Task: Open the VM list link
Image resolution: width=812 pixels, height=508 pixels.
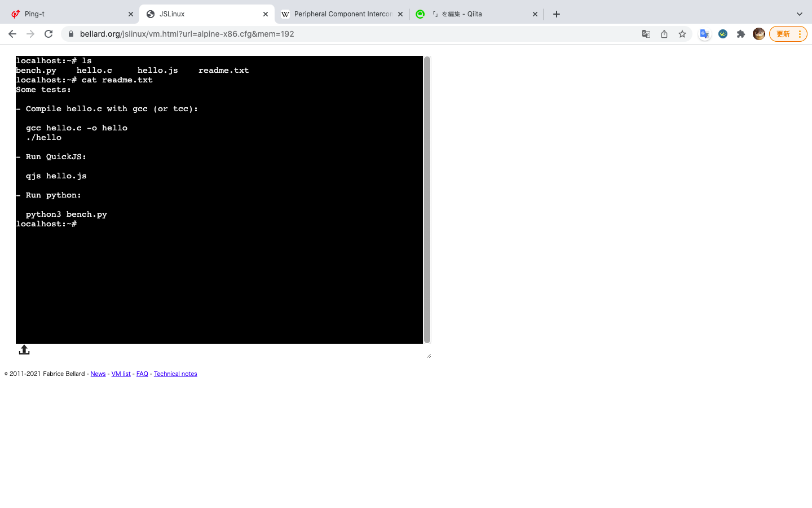Action: [x=121, y=374]
